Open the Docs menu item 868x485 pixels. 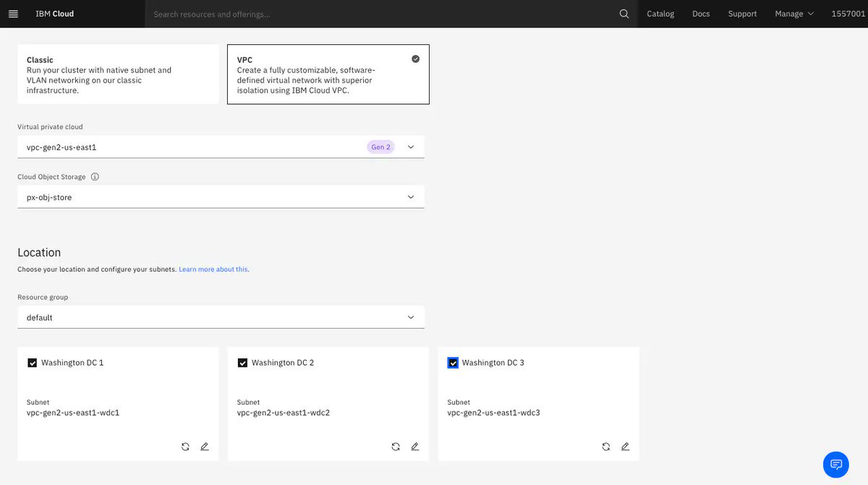pos(701,14)
